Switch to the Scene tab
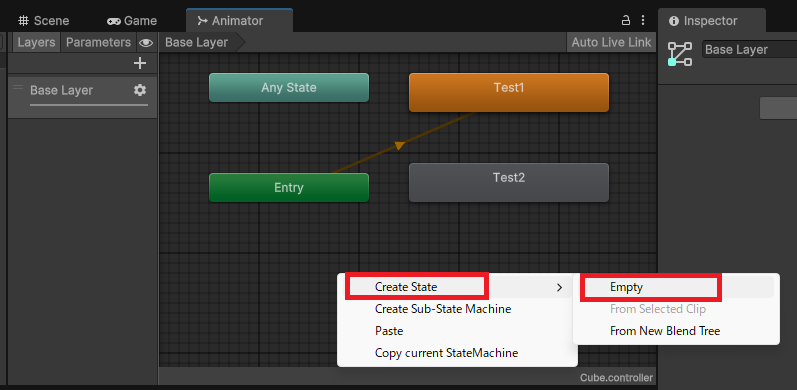 point(44,21)
